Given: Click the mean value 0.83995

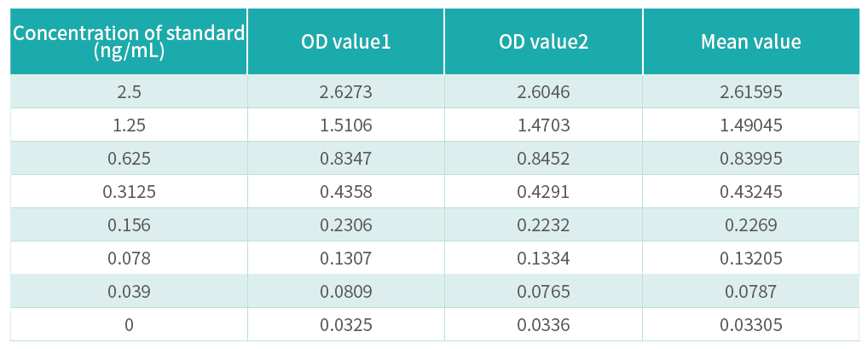Looking at the screenshot, I should (x=750, y=158).
